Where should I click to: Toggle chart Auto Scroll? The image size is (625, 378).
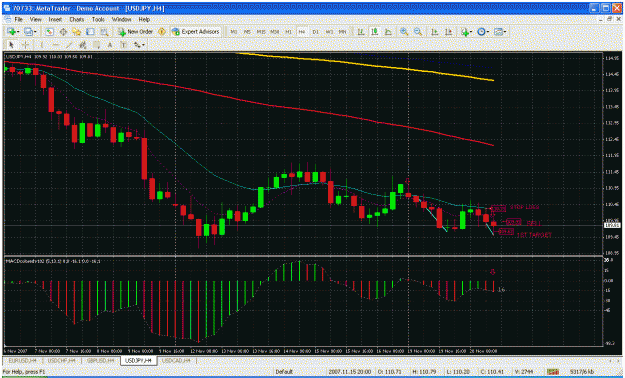434,32
